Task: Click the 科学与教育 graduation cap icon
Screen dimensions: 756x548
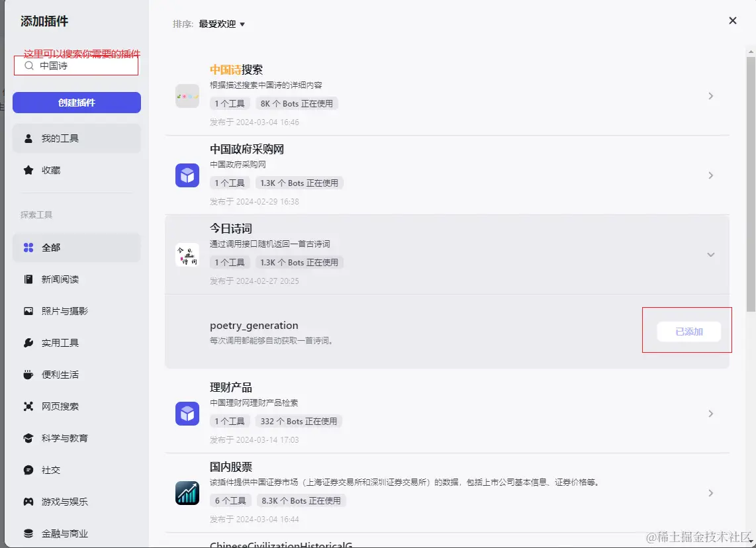Action: [x=28, y=438]
